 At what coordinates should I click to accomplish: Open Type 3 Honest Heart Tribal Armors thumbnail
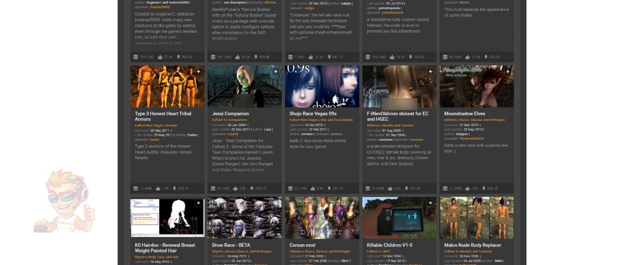[x=167, y=87]
